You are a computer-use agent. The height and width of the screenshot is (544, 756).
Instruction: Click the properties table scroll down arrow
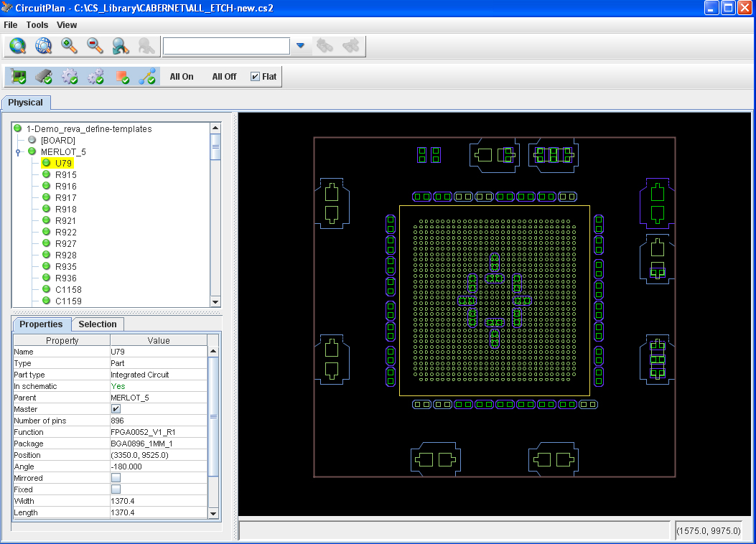coord(213,514)
